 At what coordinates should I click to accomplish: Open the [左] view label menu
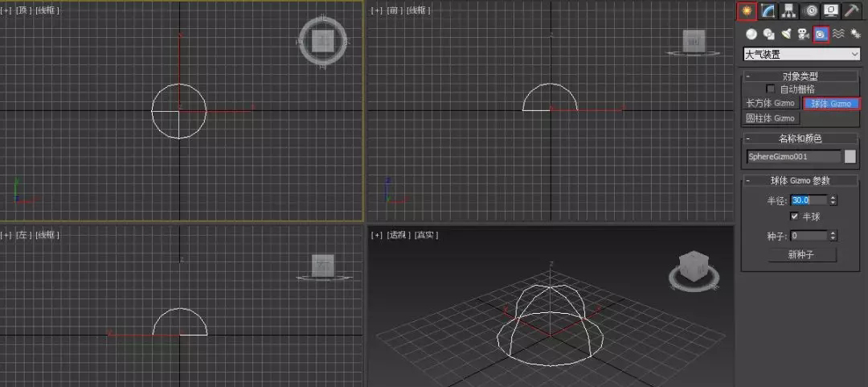[x=23, y=235]
